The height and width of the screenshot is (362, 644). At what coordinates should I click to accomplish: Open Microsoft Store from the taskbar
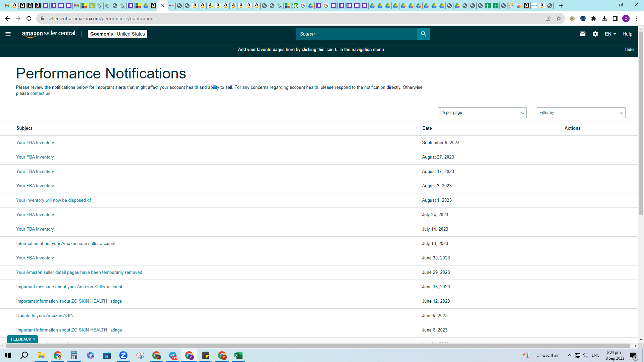[107, 355]
